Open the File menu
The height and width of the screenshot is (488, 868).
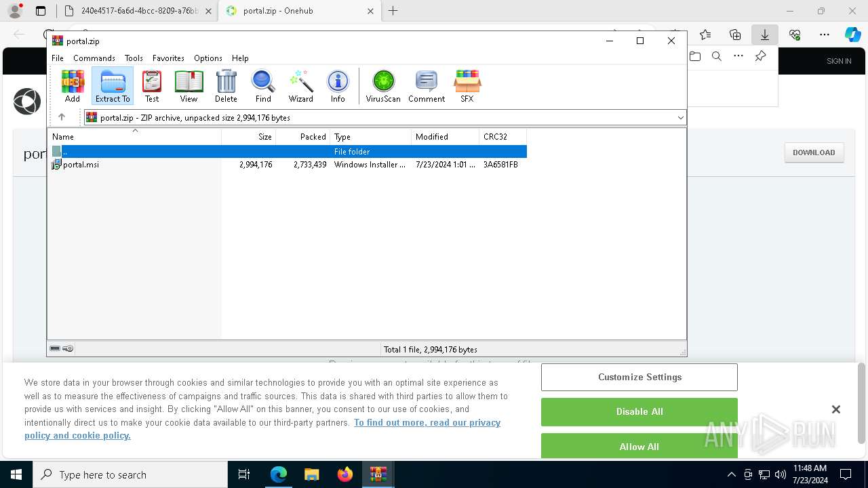click(x=58, y=58)
